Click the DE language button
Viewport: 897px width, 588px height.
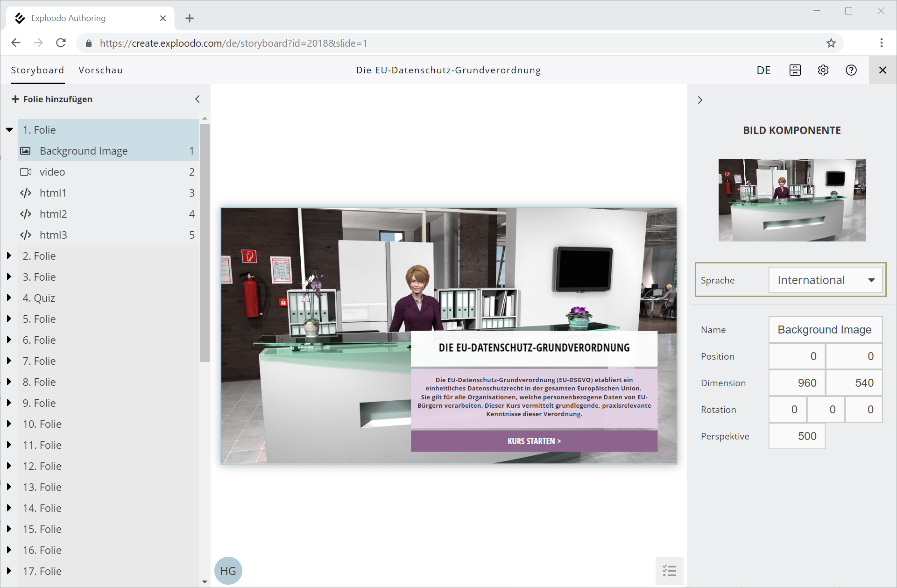[763, 71]
